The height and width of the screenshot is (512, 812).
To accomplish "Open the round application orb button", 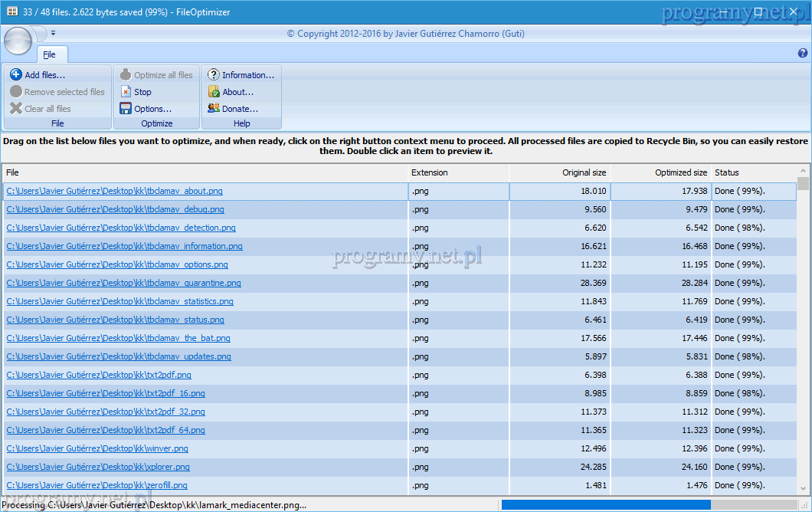I will click(18, 40).
